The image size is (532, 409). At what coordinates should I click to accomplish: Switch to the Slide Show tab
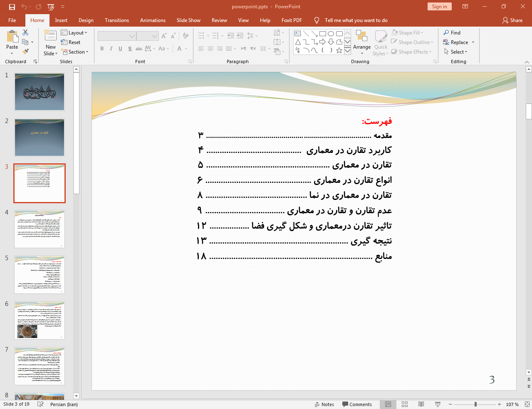[x=188, y=20]
